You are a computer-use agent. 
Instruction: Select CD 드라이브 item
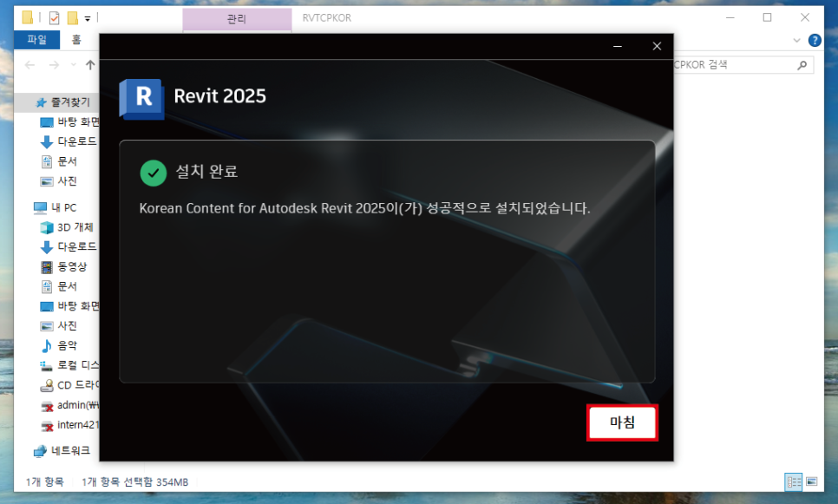click(x=69, y=385)
